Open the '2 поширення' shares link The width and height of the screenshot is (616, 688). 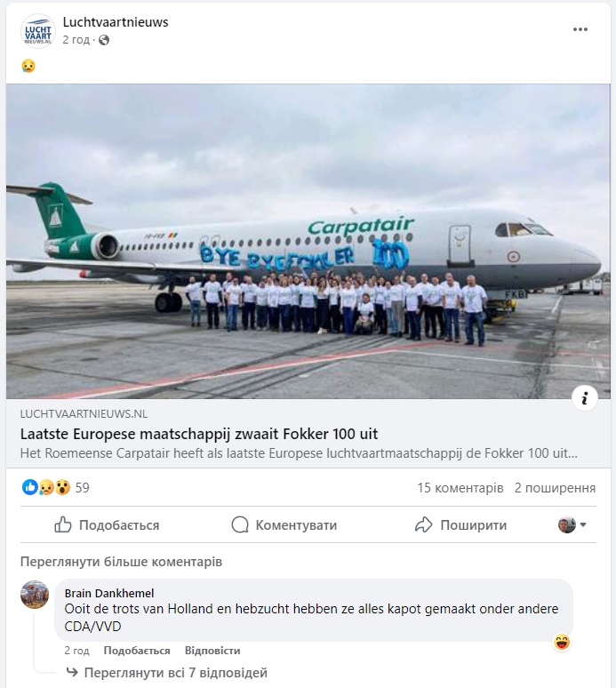[x=555, y=487]
